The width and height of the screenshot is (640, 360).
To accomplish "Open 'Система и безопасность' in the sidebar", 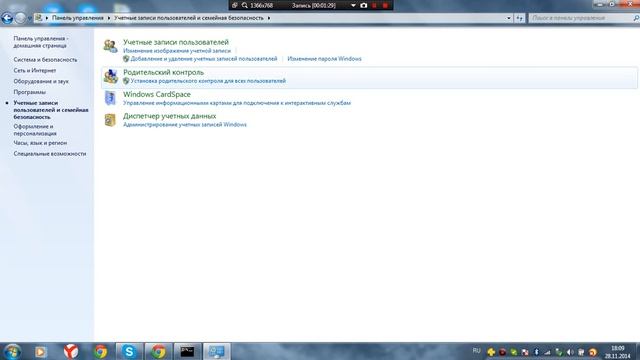I will click(x=45, y=60).
